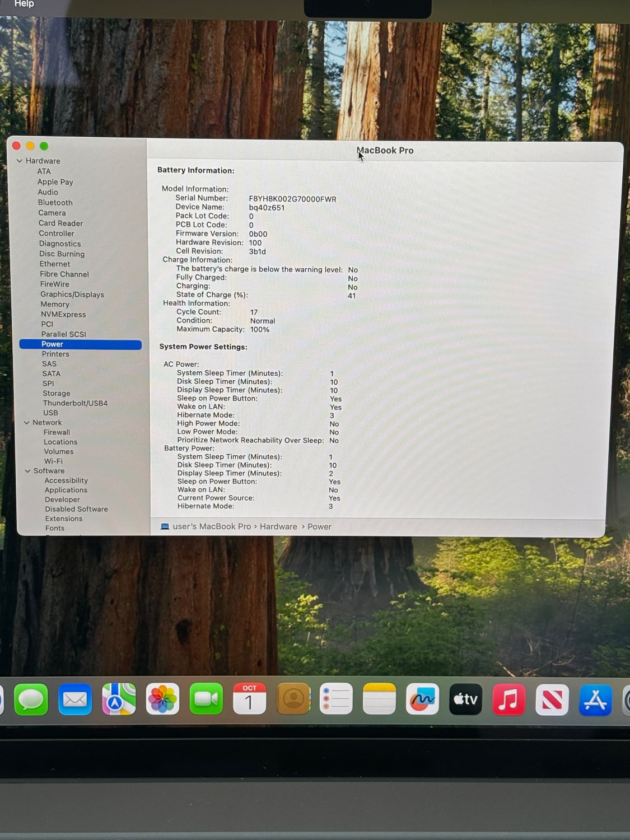630x840 pixels.
Task: Open the Music app in the Dock
Action: coord(508,699)
